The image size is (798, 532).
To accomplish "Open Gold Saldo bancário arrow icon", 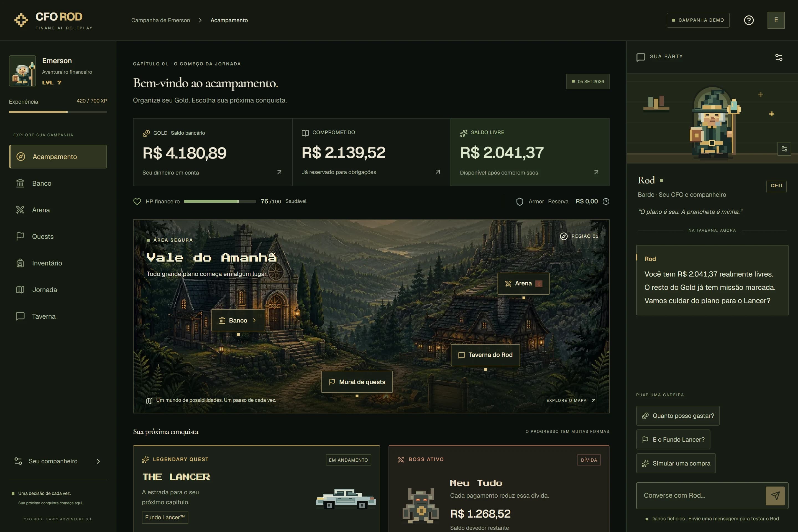I will pos(279,172).
